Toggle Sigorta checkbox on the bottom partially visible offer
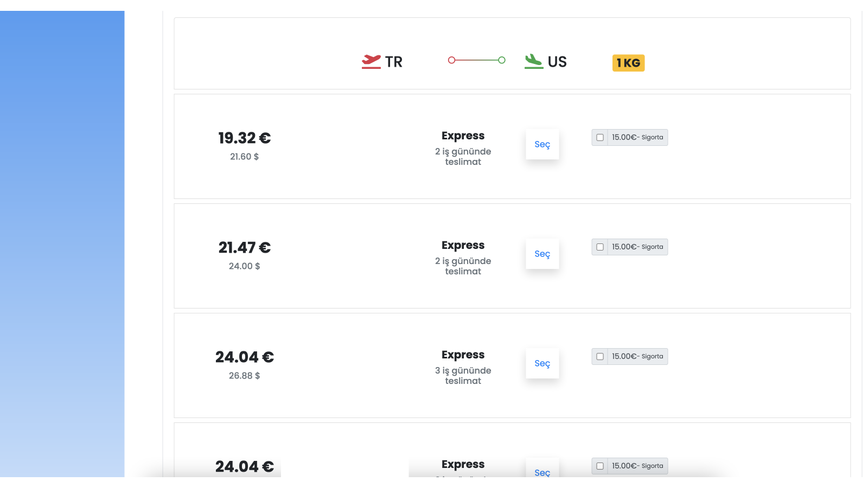Viewport: 868px width, 488px height. [600, 466]
